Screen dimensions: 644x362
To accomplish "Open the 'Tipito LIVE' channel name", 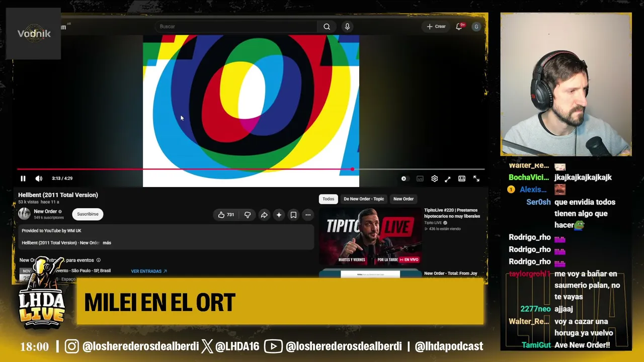I will click(433, 223).
